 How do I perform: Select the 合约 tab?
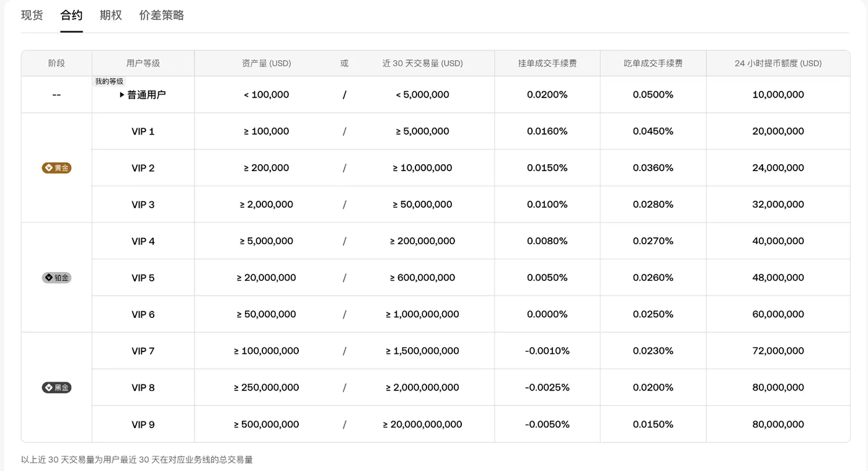pyautogui.click(x=71, y=15)
